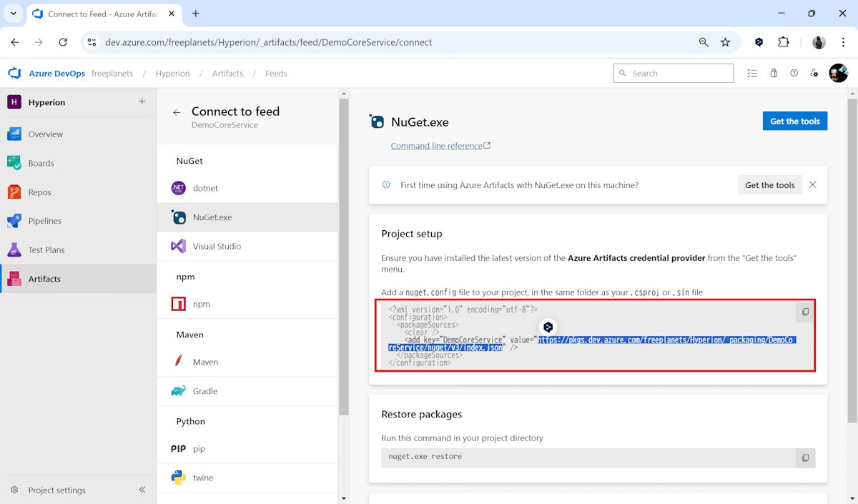Go back using Connect to feed arrow
858x504 pixels.
(177, 112)
